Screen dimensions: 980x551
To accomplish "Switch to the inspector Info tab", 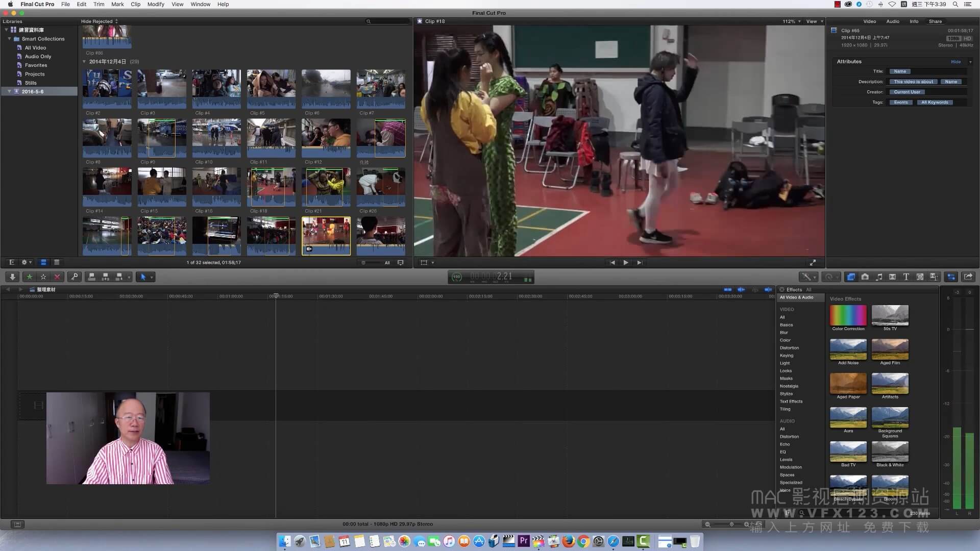I will pos(914,21).
